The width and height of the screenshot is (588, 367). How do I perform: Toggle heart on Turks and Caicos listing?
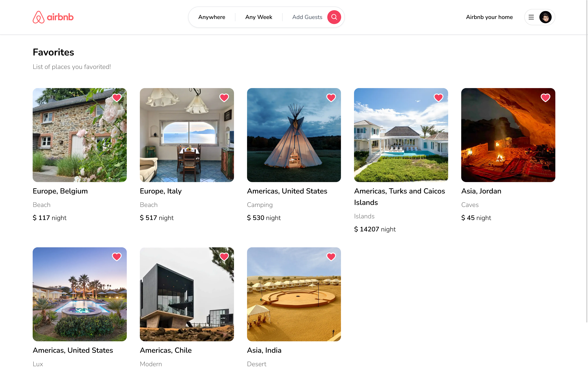[x=438, y=98]
